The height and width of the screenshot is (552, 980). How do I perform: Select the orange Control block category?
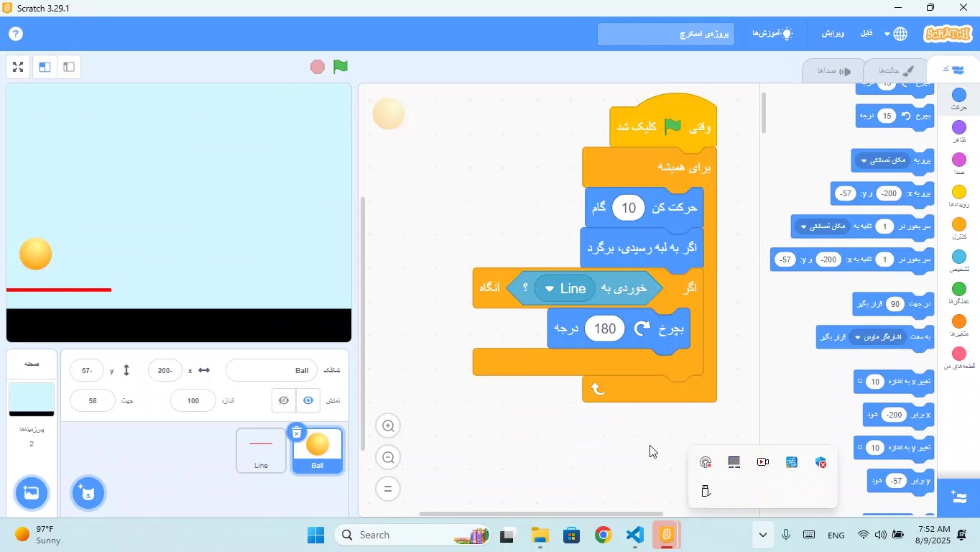coord(959,229)
